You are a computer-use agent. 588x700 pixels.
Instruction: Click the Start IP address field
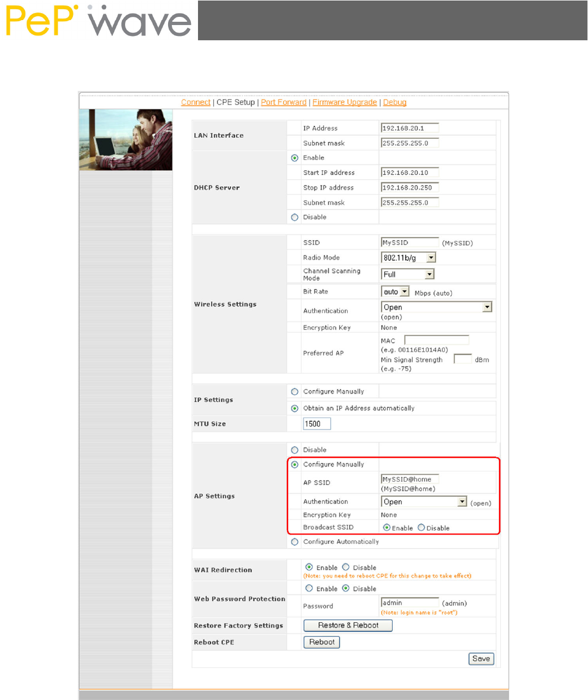point(410,173)
